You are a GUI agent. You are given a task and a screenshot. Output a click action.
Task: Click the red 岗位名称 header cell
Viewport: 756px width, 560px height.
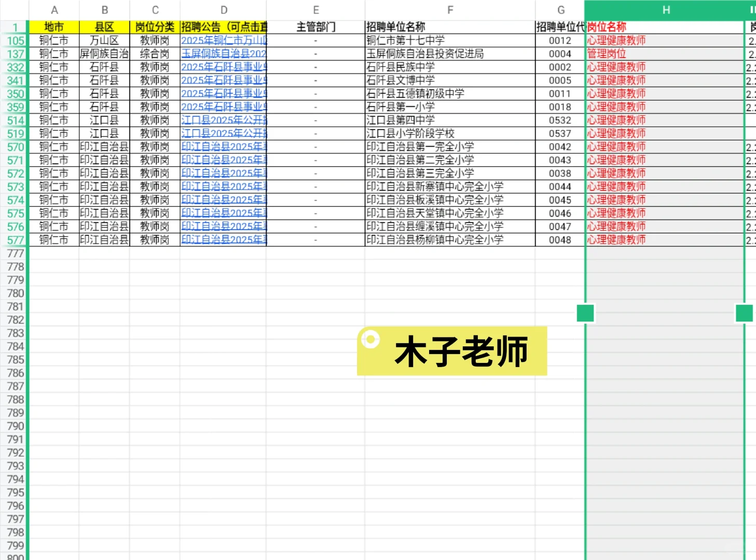click(665, 27)
